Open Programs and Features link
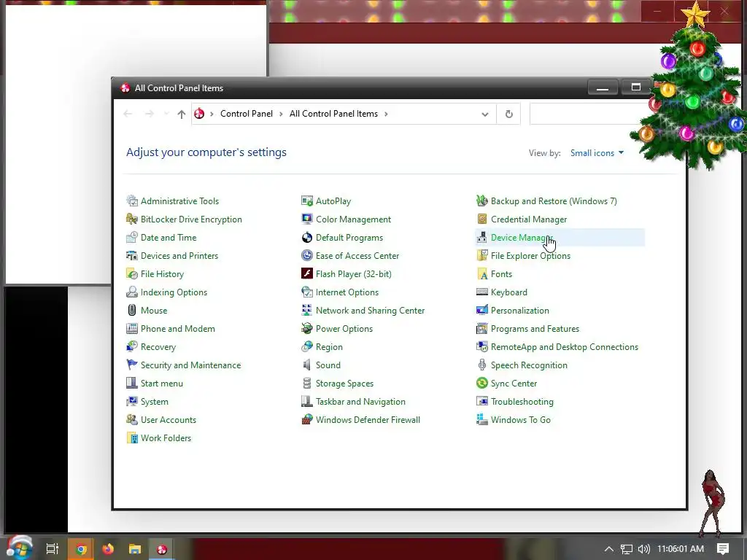This screenshot has width=747, height=560. coord(535,329)
